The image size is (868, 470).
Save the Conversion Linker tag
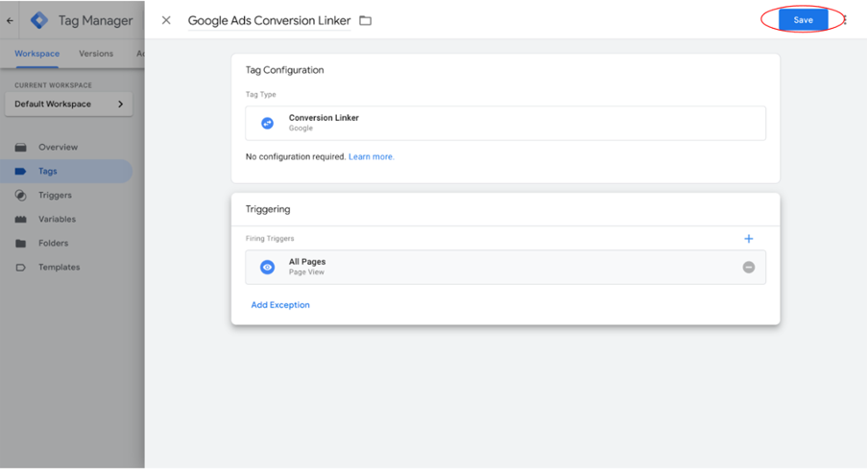click(803, 20)
